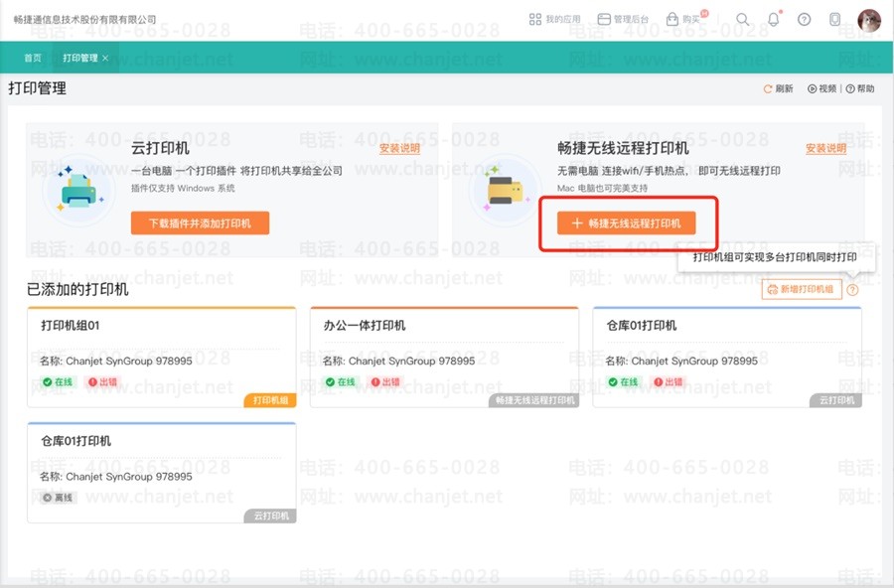Click the 新增打印机组 button
Screen dimensions: 894x588
coord(802,289)
